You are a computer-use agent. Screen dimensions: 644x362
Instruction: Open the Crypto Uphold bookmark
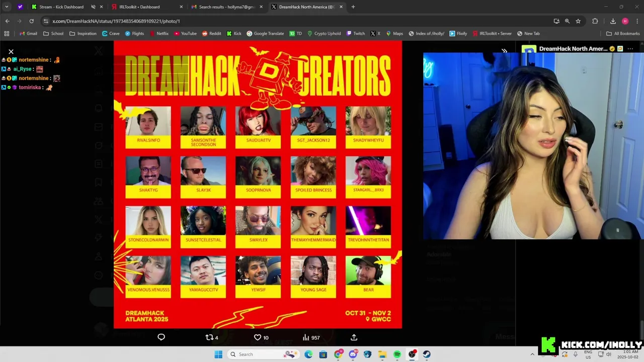324,34
